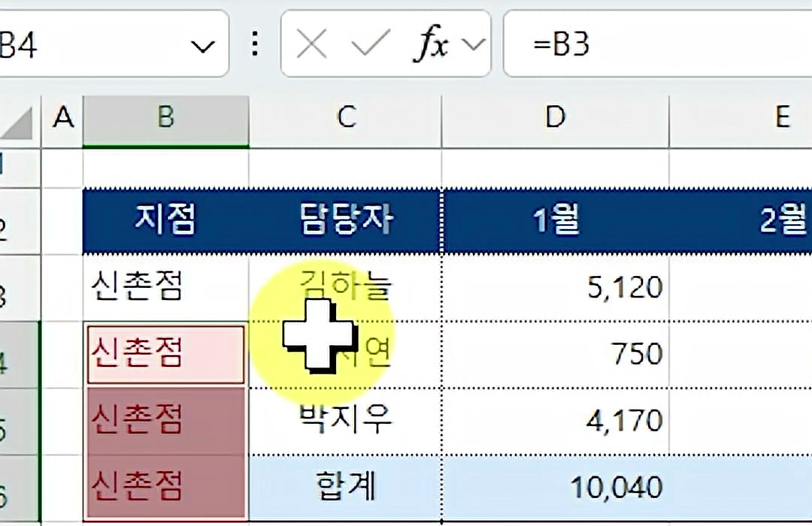Screen dimensions: 812x526
Task: Confirm the formula with the checkmark
Action: [x=371, y=42]
